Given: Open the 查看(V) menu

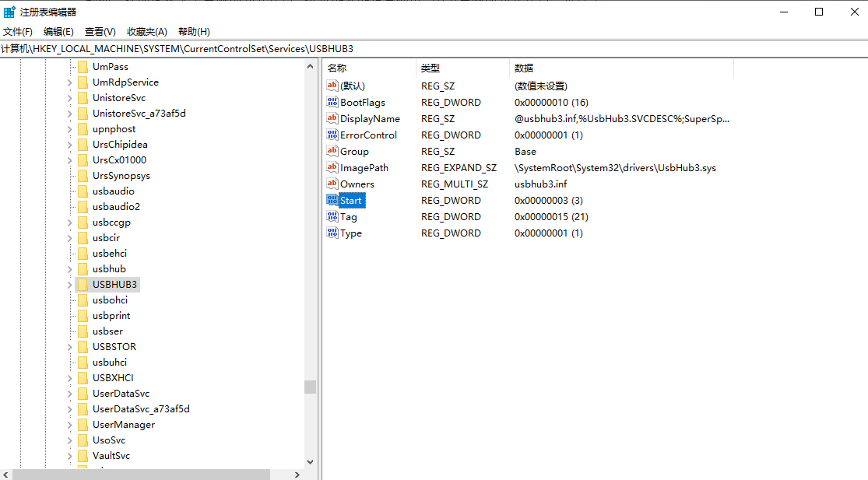Looking at the screenshot, I should [100, 32].
